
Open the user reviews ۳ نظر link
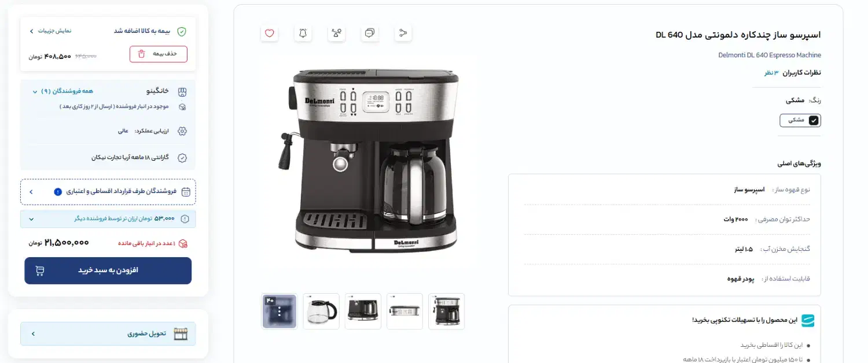coord(772,73)
